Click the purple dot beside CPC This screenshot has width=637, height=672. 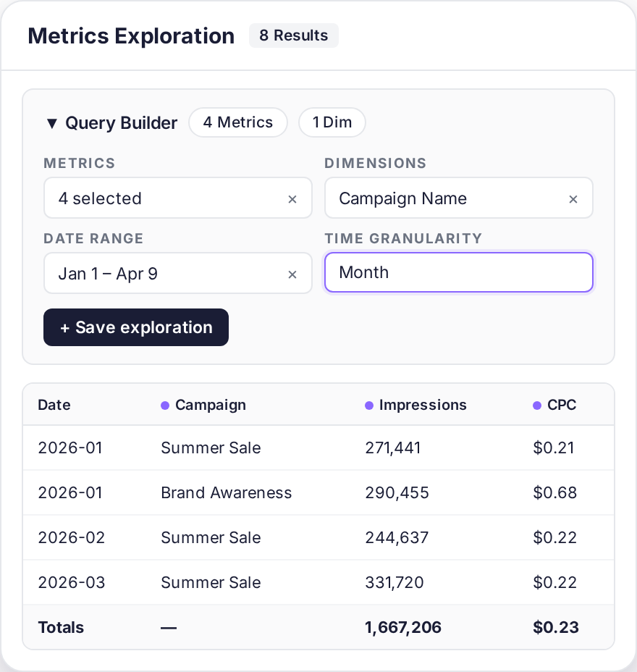pyautogui.click(x=537, y=406)
